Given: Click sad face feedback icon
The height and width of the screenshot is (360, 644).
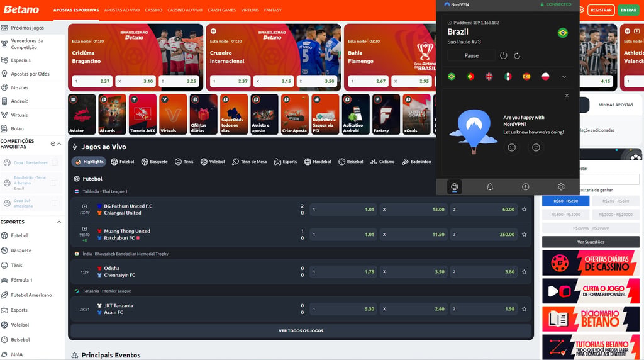Looking at the screenshot, I should [536, 147].
